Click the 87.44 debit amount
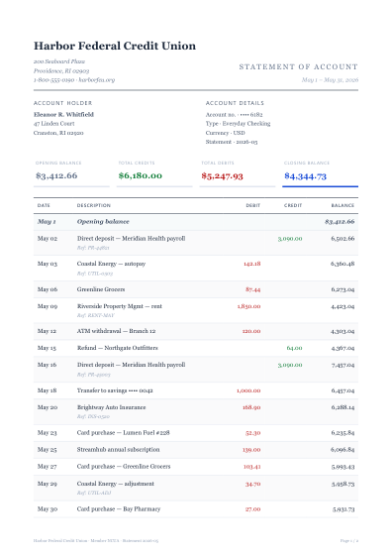 point(253,289)
